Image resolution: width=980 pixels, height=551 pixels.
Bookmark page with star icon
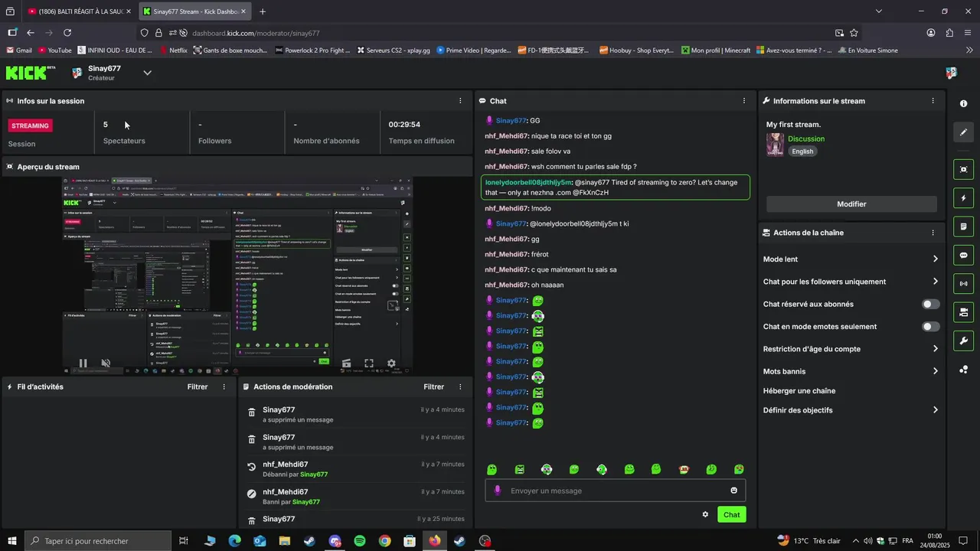[854, 33]
